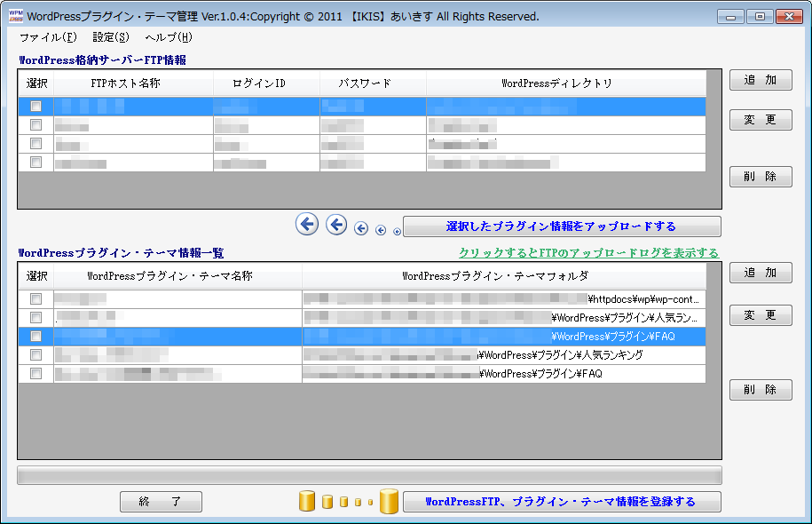Screen dimensions: 812x524
Task: Tick the checkbox for the highlighted ¥WordPress¥プラグイン¥FAQ row
Action: pyautogui.click(x=35, y=337)
